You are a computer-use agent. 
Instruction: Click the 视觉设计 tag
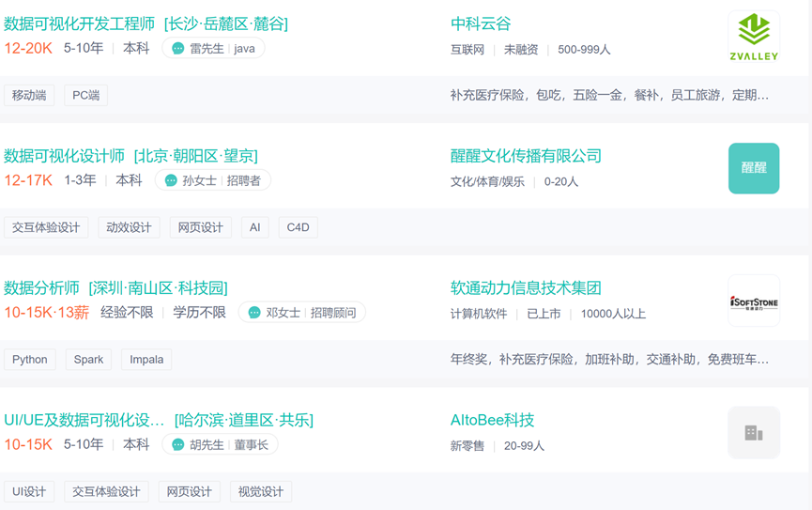(260, 492)
